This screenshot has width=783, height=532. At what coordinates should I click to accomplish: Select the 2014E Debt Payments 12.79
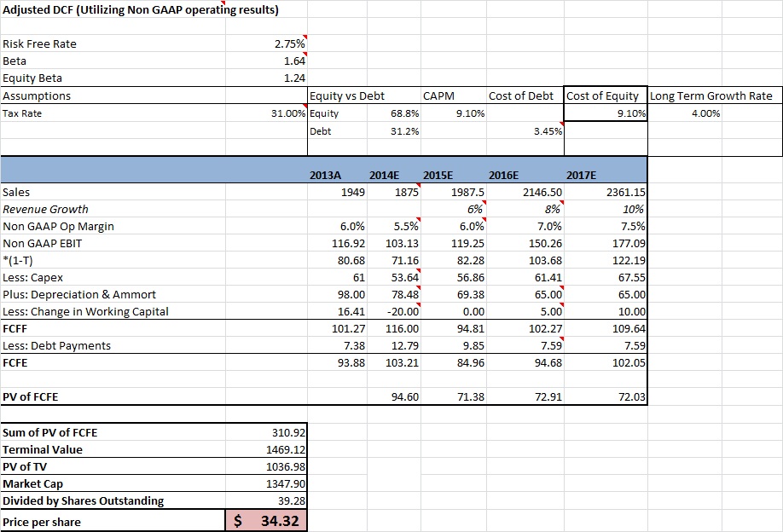[394, 345]
